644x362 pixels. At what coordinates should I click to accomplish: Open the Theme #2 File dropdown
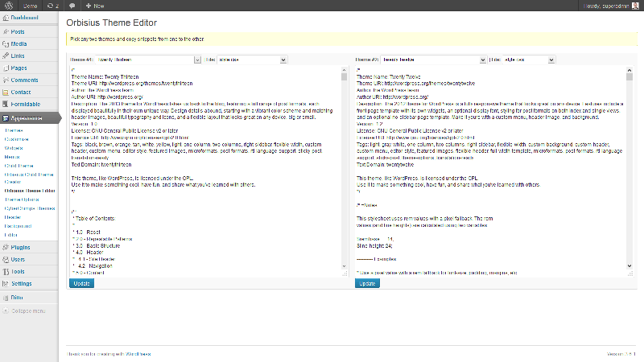[x=529, y=60]
